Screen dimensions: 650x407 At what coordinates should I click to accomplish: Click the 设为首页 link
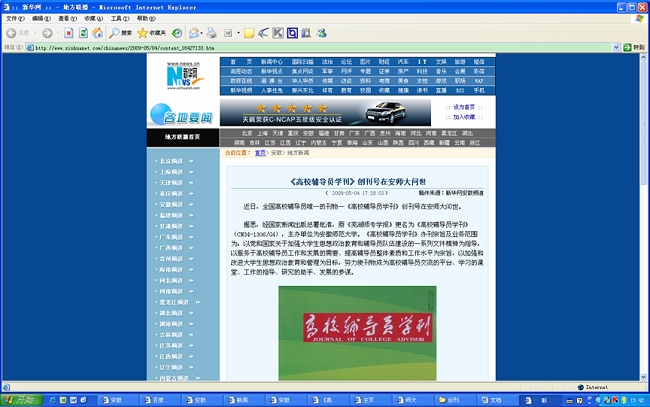coord(464,107)
